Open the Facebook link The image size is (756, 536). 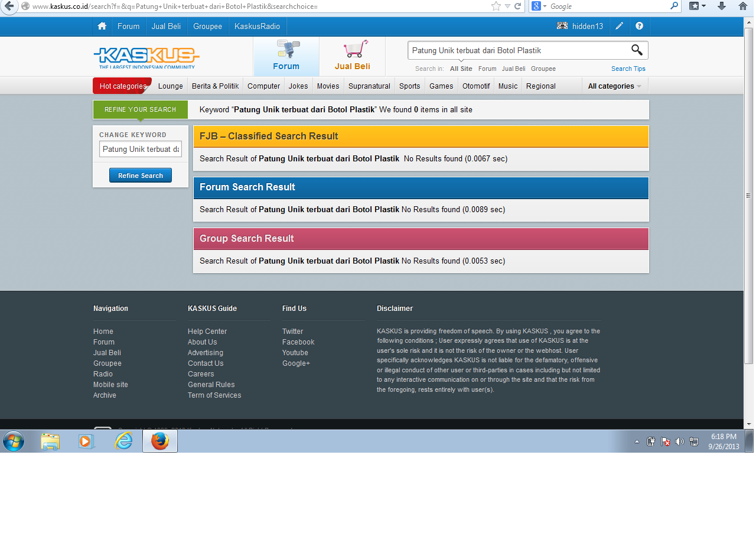(298, 342)
